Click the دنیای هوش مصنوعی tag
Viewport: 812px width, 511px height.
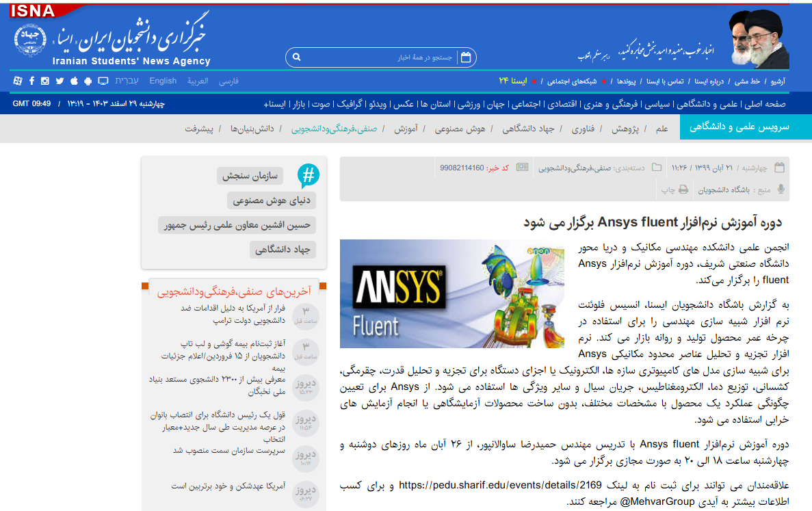pos(272,200)
